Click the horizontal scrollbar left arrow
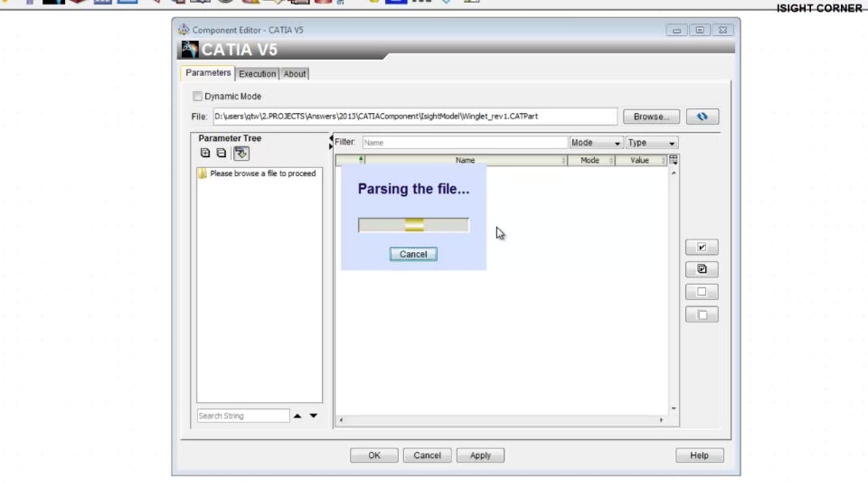Screen dimensions: 868x488 (x=341, y=420)
